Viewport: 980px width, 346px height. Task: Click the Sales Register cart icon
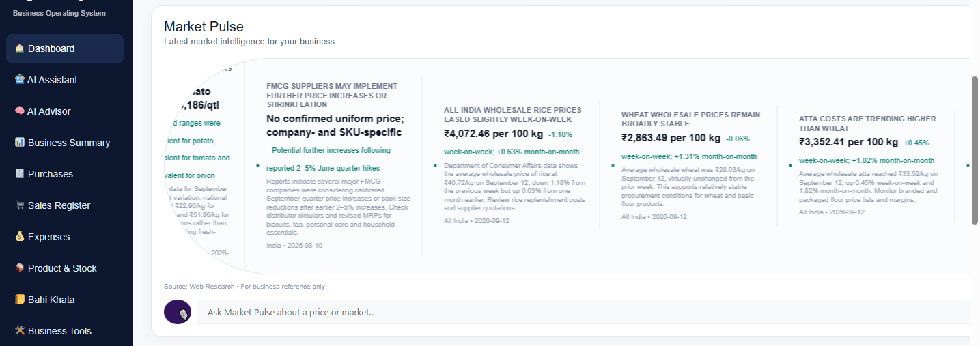(x=20, y=205)
